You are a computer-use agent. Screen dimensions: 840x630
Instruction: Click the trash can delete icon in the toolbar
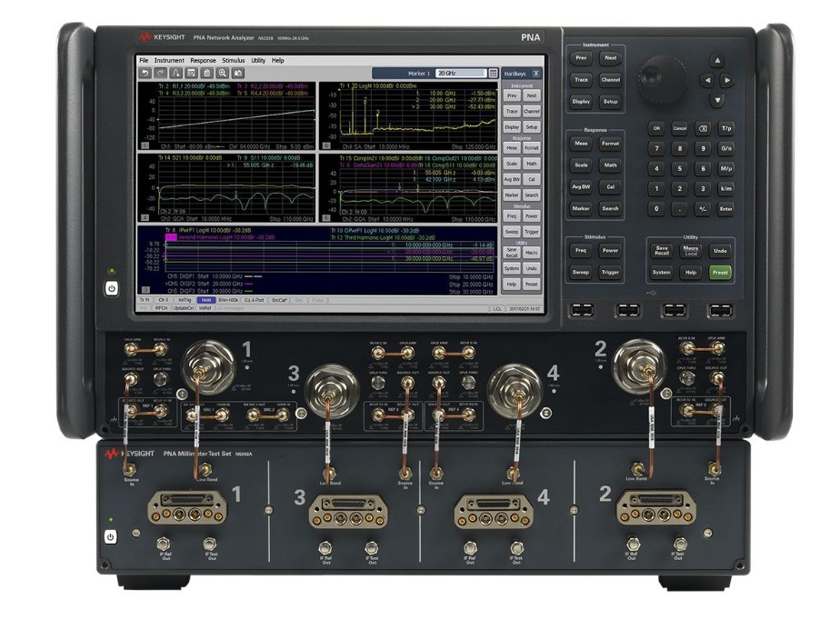point(206,73)
